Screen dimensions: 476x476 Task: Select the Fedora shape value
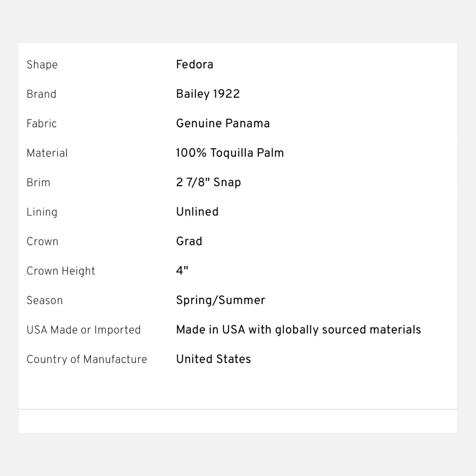[195, 65]
